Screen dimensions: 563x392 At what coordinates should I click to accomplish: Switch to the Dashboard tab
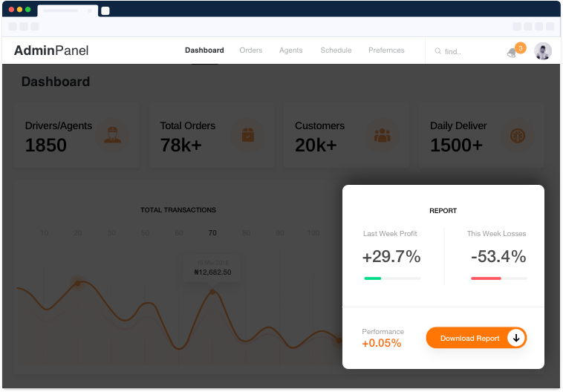click(204, 50)
